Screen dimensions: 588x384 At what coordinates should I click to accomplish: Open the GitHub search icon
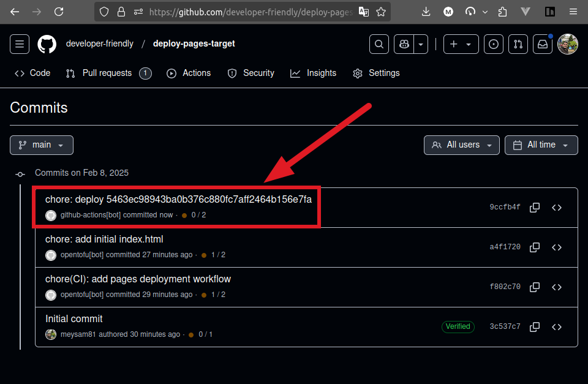(379, 44)
